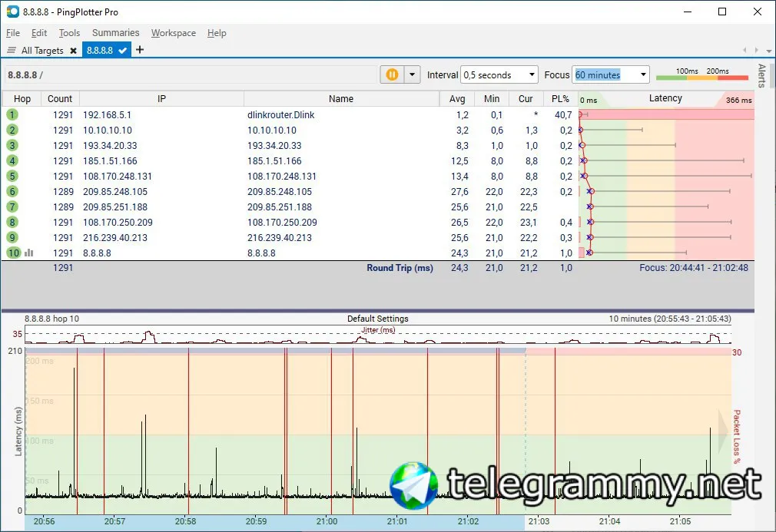The image size is (776, 532).
Task: Open the File menu
Action: [13, 33]
